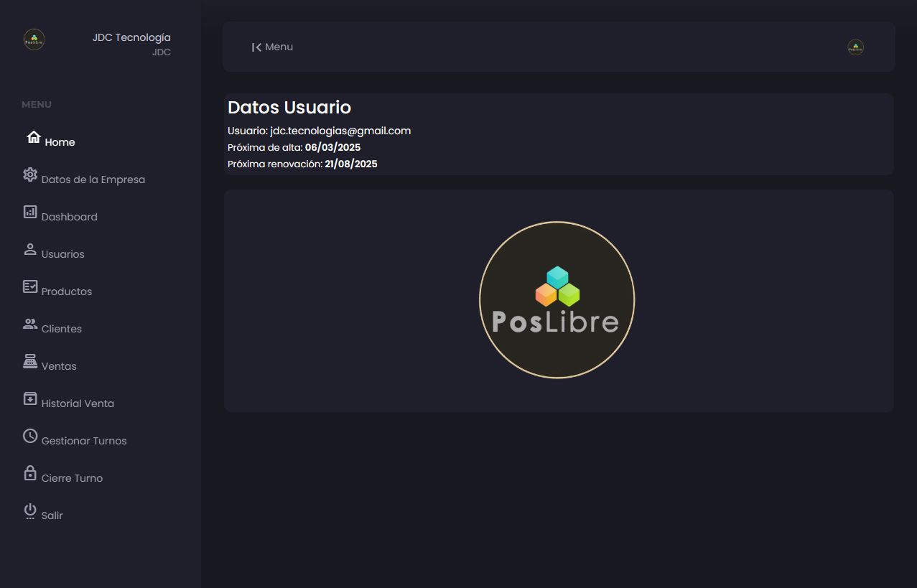Navigate to Gestionar Turnos label
Image resolution: width=917 pixels, height=588 pixels.
[x=84, y=441]
